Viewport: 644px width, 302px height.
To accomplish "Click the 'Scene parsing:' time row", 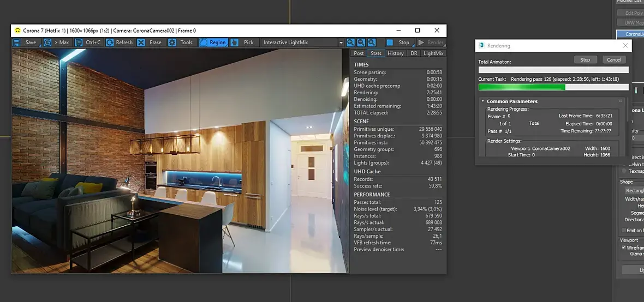I will coord(397,72).
